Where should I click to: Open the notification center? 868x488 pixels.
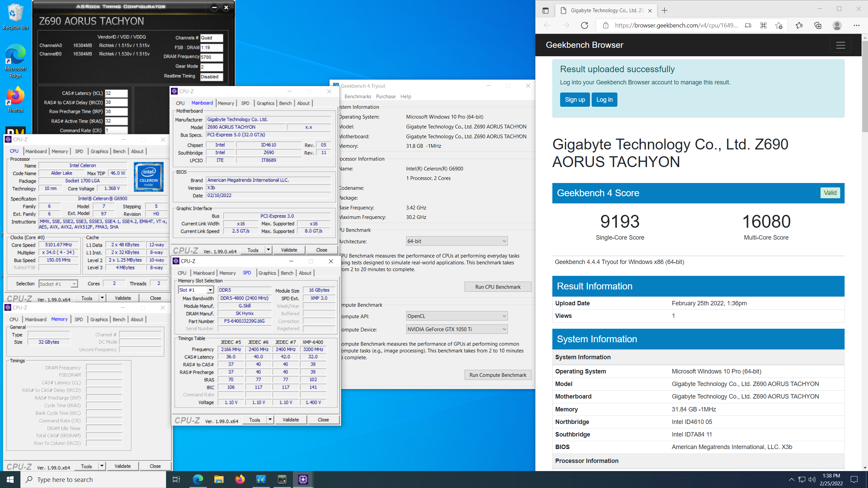click(854, 479)
